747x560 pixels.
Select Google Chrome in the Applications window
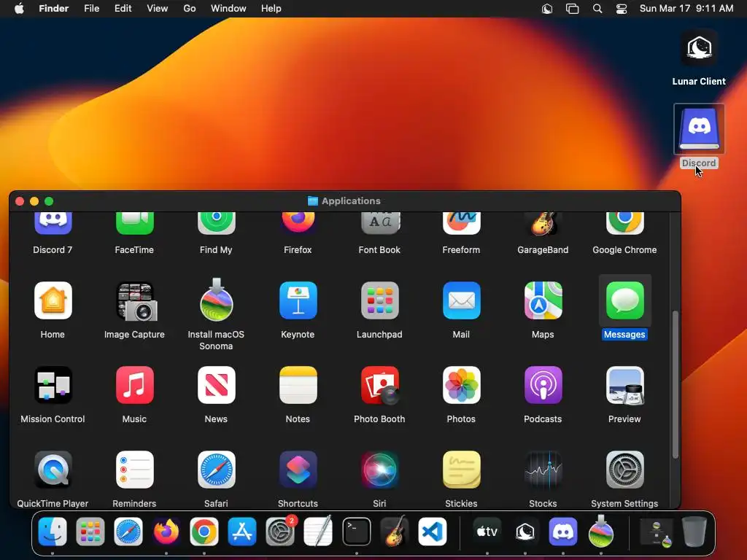pyautogui.click(x=624, y=225)
